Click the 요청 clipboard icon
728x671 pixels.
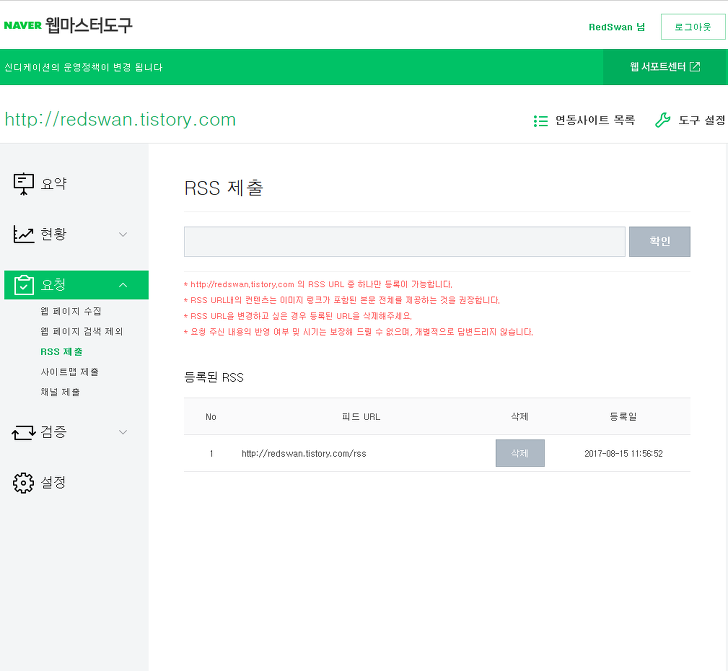point(24,285)
